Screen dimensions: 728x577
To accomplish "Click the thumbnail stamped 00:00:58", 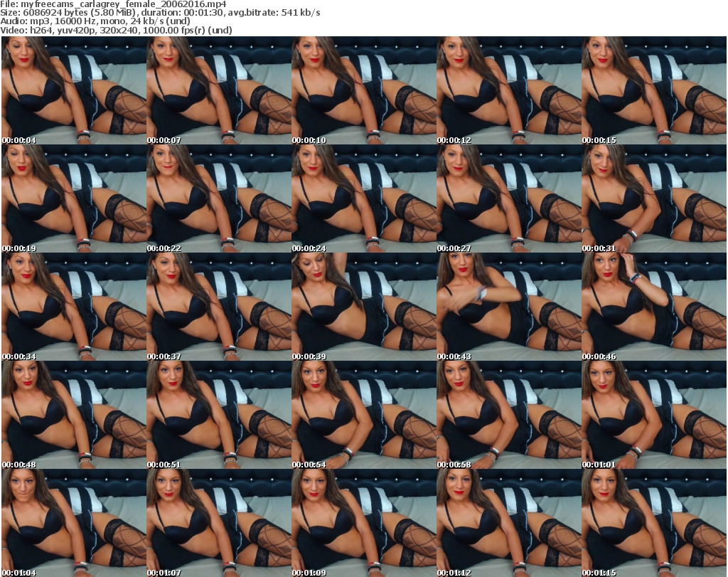I will (509, 415).
